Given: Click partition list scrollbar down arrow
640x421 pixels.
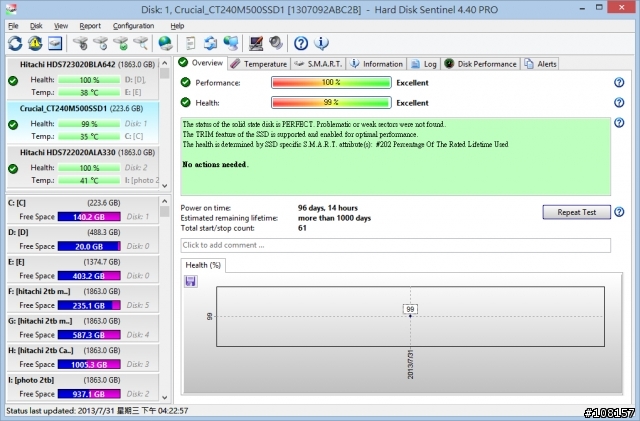Looking at the screenshot, I should [164, 397].
